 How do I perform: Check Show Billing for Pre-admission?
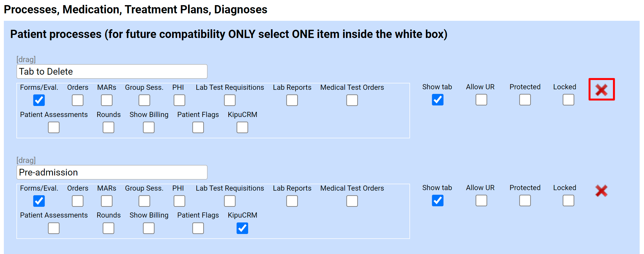148,228
